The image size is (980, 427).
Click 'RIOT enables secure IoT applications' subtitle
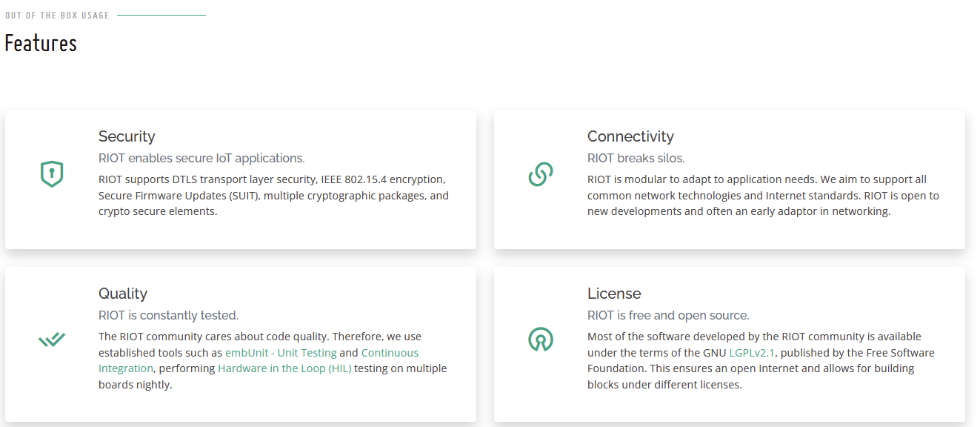click(x=201, y=158)
